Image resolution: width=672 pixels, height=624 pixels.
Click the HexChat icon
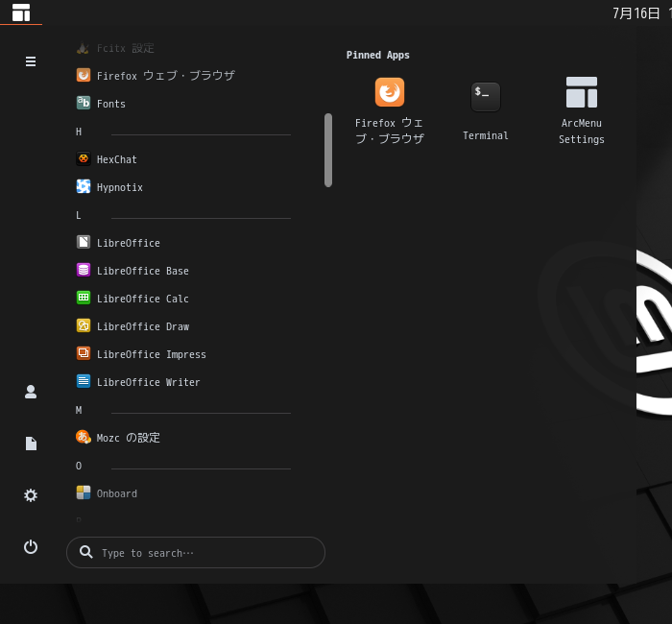[84, 158]
